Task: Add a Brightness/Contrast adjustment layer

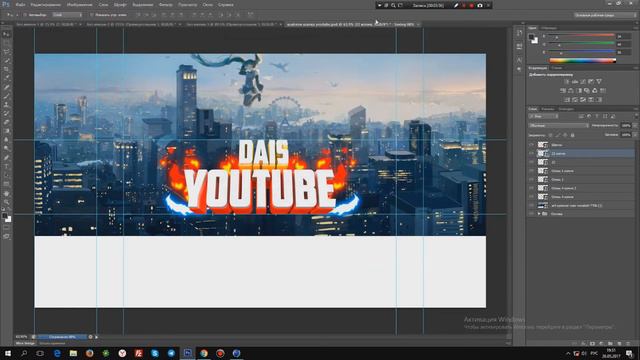Action: (x=567, y=82)
